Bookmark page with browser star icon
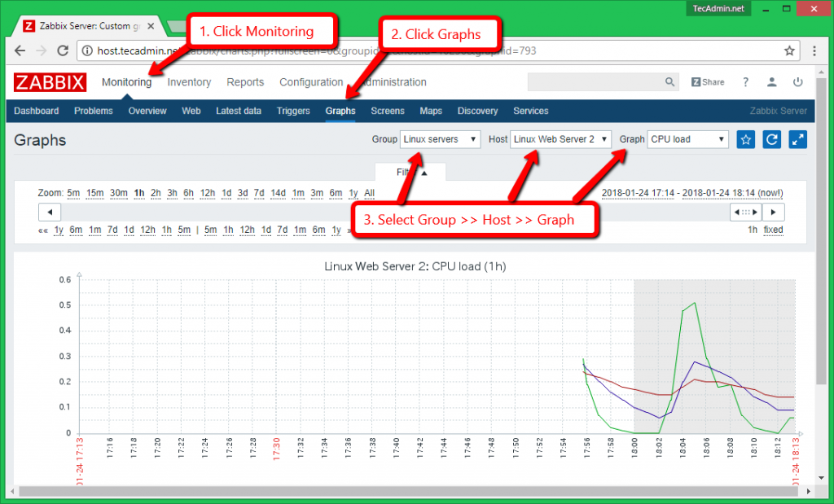The width and height of the screenshot is (834, 504). [x=789, y=50]
